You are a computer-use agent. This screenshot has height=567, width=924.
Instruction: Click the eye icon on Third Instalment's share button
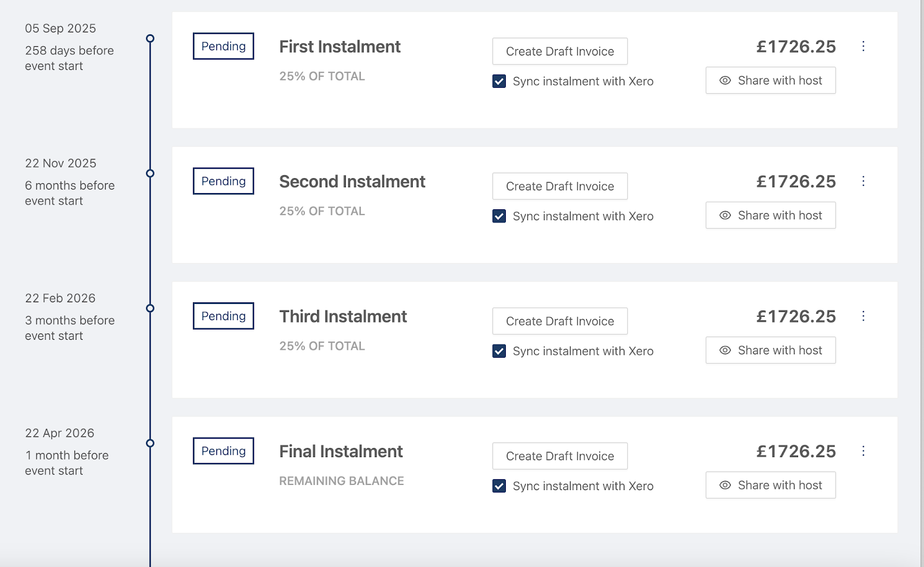pyautogui.click(x=725, y=350)
